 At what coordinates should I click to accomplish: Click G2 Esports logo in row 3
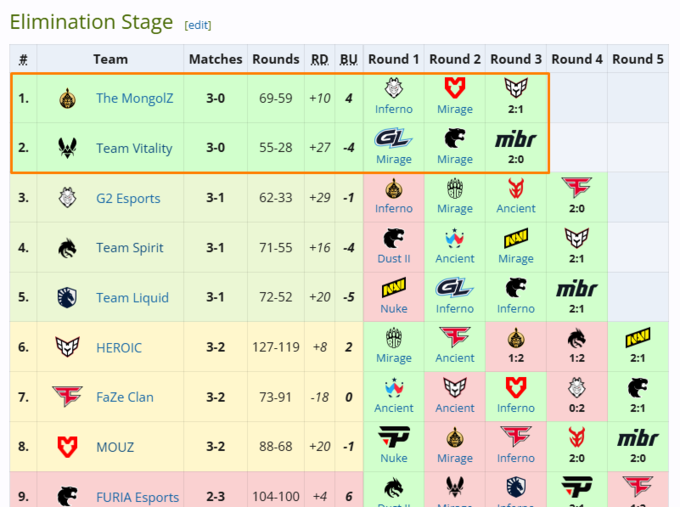(67, 198)
